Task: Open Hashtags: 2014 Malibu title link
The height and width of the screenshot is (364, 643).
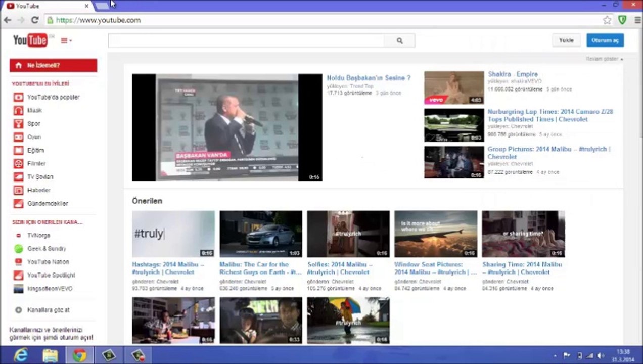Action: pyautogui.click(x=168, y=268)
